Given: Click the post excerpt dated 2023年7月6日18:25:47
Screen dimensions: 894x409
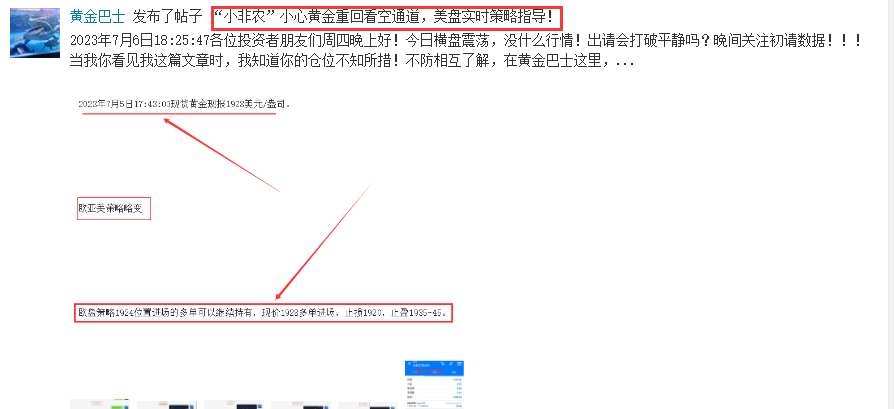Looking at the screenshot, I should tap(465, 41).
